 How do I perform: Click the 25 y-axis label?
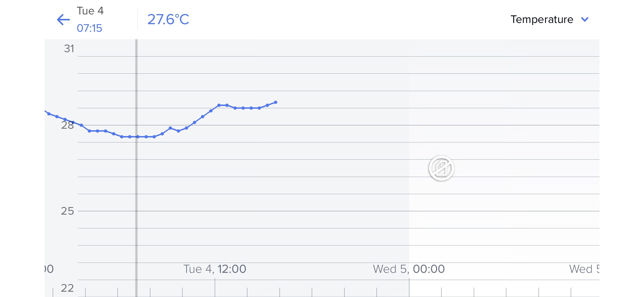[67, 211]
